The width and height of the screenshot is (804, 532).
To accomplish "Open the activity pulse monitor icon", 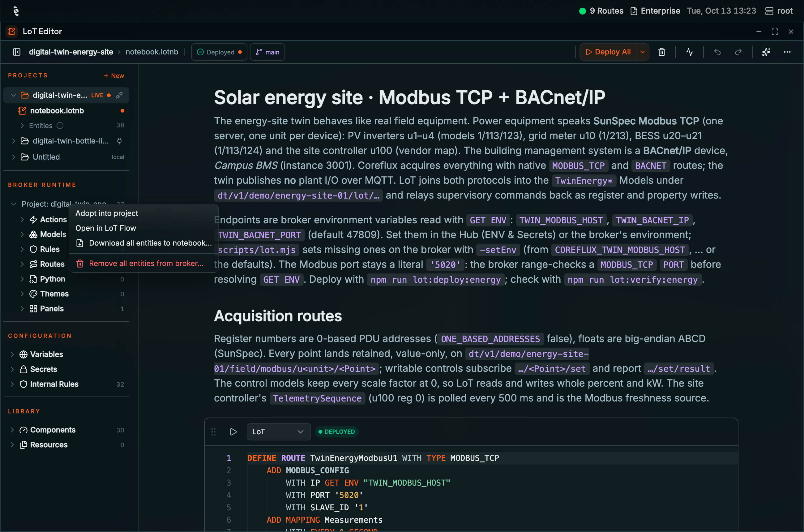I will pyautogui.click(x=689, y=52).
